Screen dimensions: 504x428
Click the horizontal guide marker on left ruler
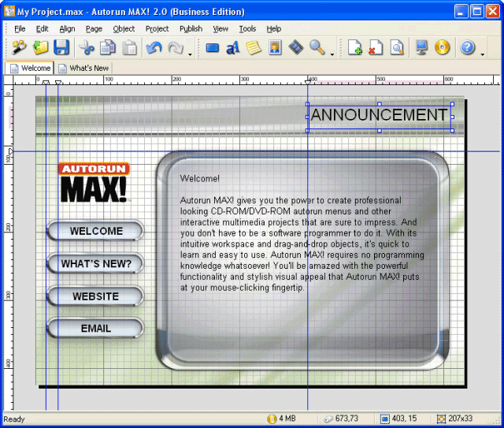click(10, 151)
